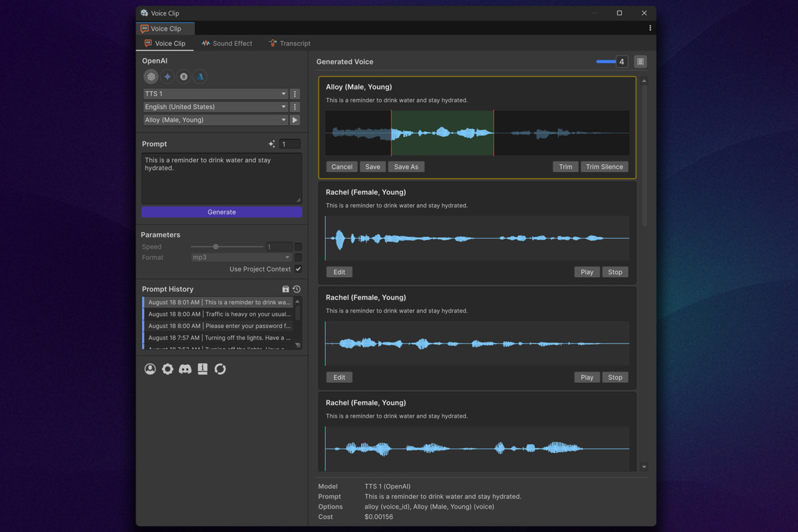The height and width of the screenshot is (532, 798).
Task: Click the Trim Silence button
Action: [604, 167]
